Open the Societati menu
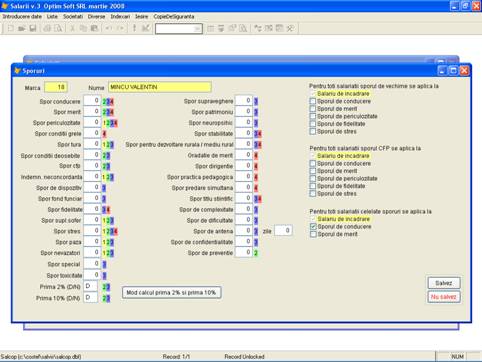Viewport: 482px width, 362px height. click(73, 16)
